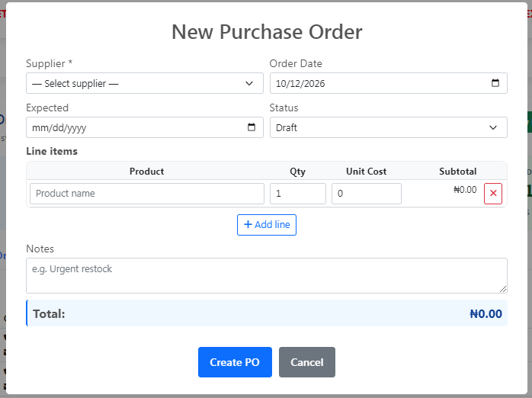Open the Expected date calendar picker icon
Image resolution: width=532 pixels, height=398 pixels.
point(252,127)
